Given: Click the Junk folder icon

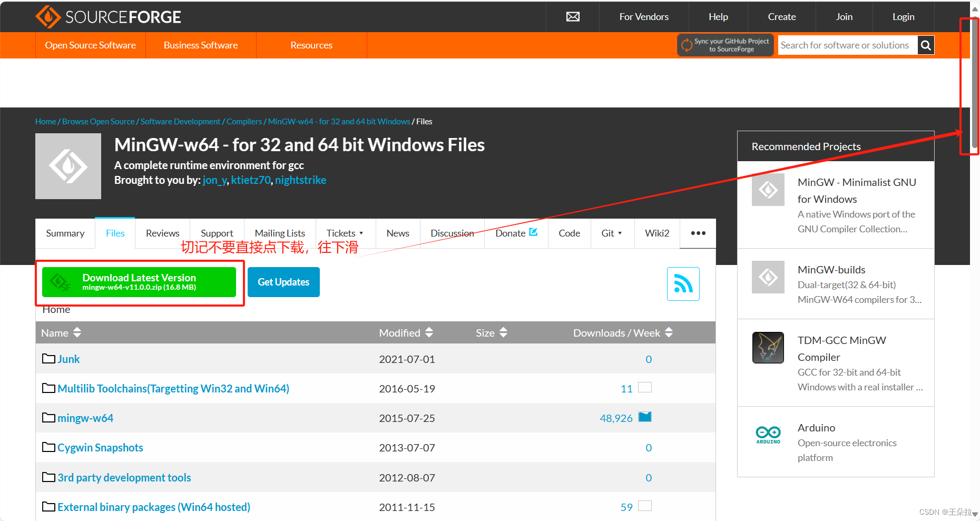Looking at the screenshot, I should (49, 359).
